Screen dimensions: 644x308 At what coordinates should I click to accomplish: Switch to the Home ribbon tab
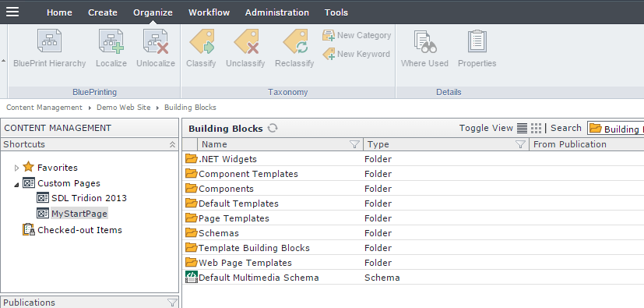[x=59, y=12]
